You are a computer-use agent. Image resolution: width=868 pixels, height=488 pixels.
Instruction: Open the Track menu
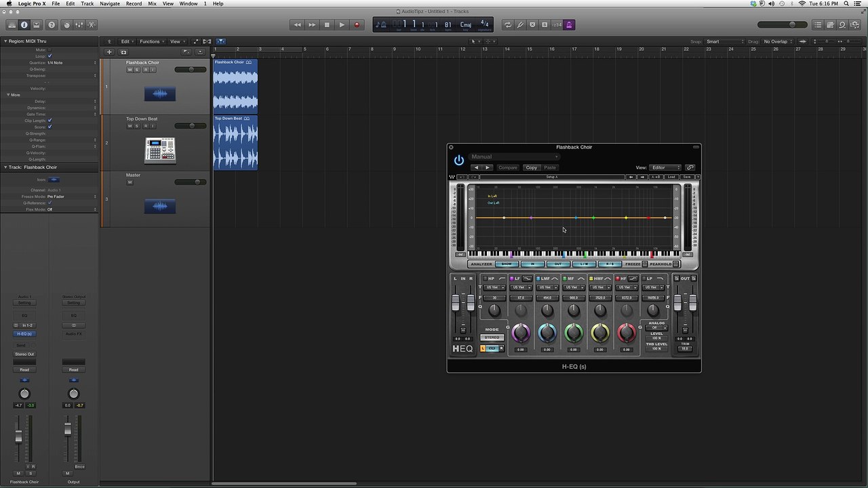point(87,3)
